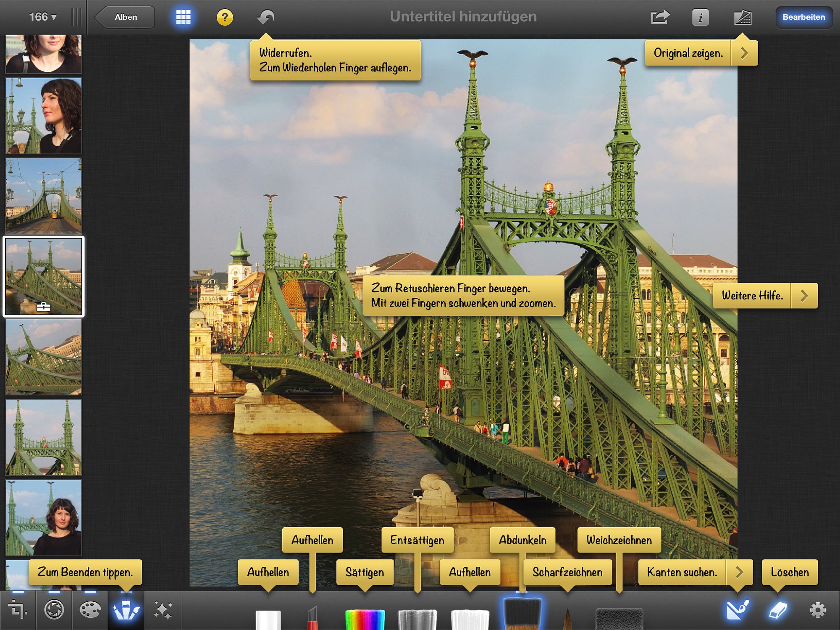Viewport: 840px width, 630px height.
Task: Select the tilted bridge cables thumbnail
Action: coord(43,357)
